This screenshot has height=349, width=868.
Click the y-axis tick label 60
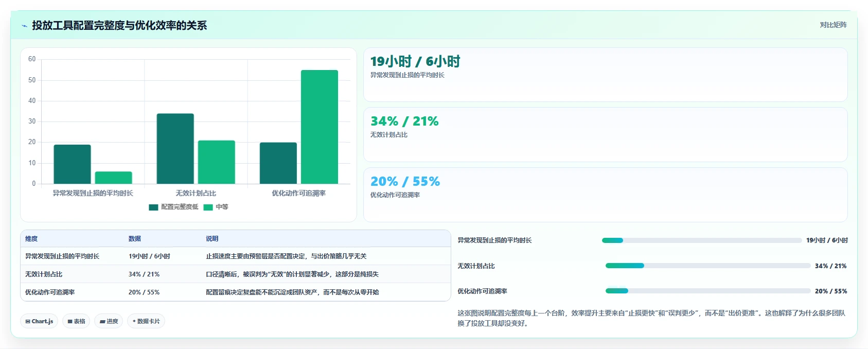(32, 59)
